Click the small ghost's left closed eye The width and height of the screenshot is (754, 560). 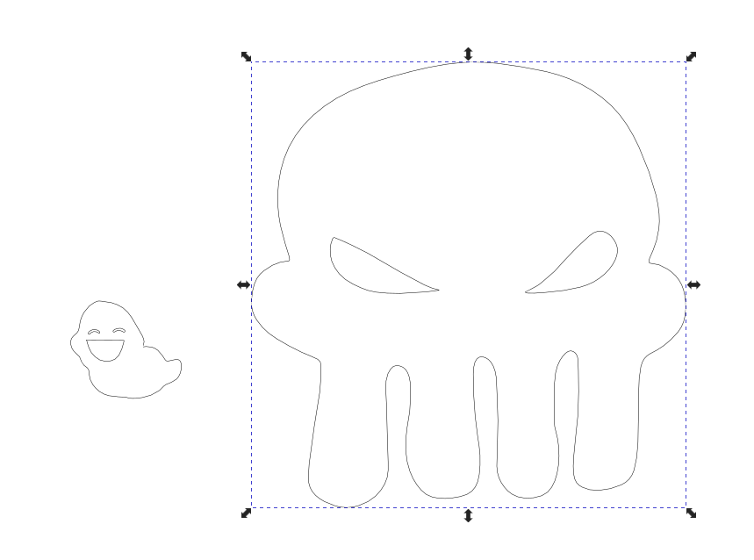click(95, 331)
